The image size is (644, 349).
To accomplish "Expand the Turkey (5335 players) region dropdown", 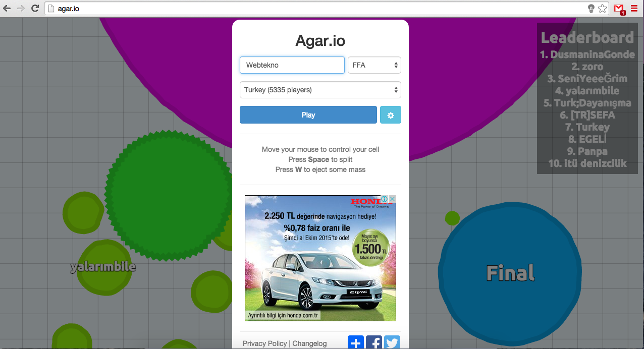I will pos(320,90).
